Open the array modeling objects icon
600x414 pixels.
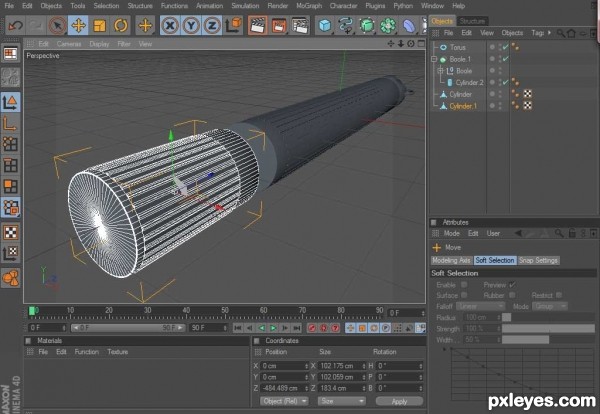coord(388,26)
